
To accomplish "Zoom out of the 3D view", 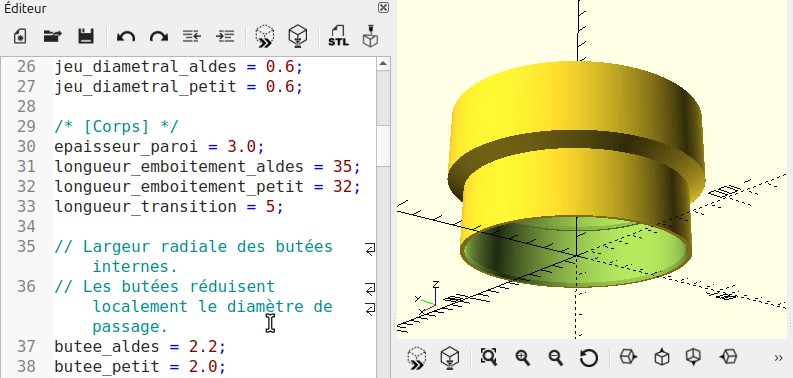I will pos(556,357).
